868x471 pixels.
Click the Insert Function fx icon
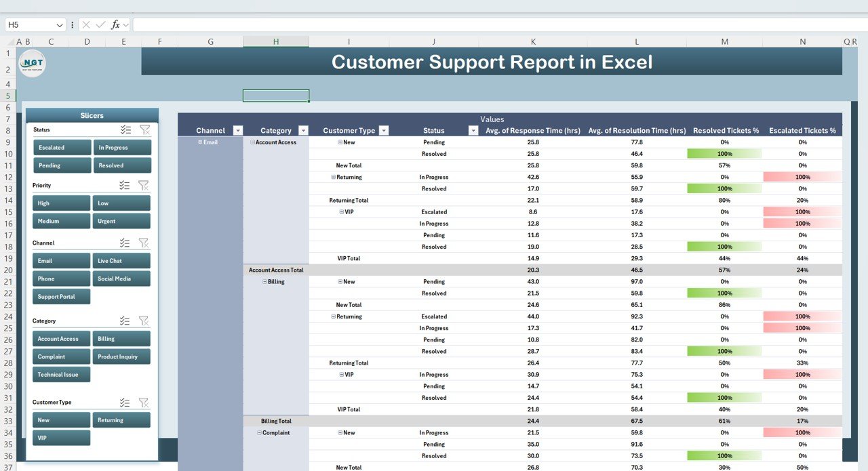click(115, 24)
